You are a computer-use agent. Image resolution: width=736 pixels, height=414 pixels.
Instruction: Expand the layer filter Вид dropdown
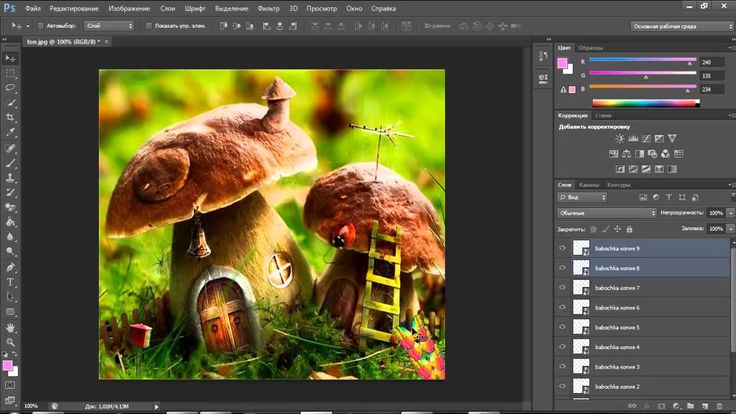click(584, 198)
